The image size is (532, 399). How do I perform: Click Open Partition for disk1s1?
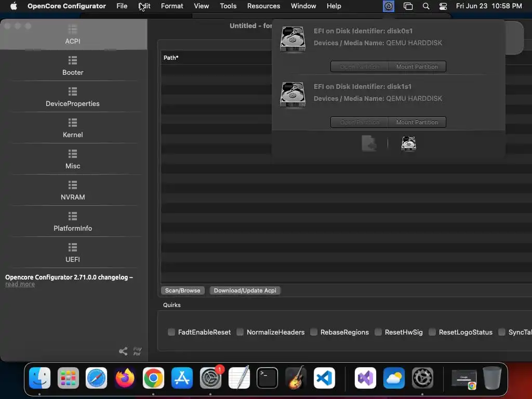click(x=360, y=122)
